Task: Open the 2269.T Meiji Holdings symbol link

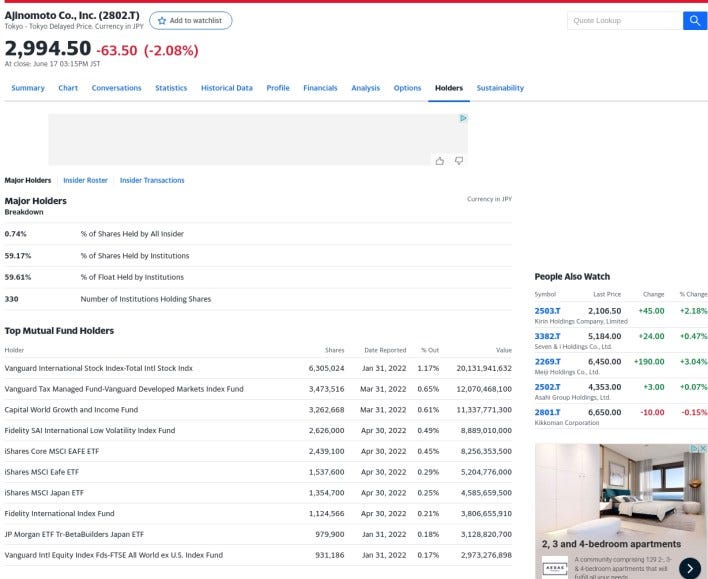Action: (547, 361)
